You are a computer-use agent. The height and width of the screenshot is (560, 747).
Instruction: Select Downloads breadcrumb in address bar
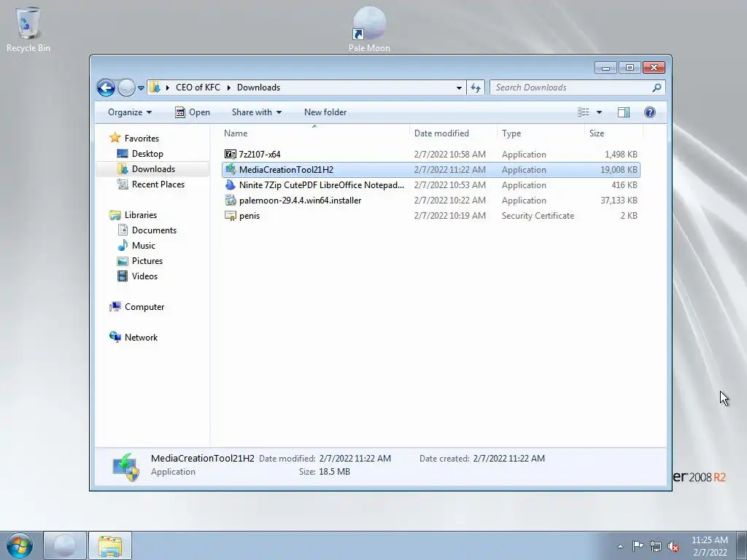pos(258,87)
